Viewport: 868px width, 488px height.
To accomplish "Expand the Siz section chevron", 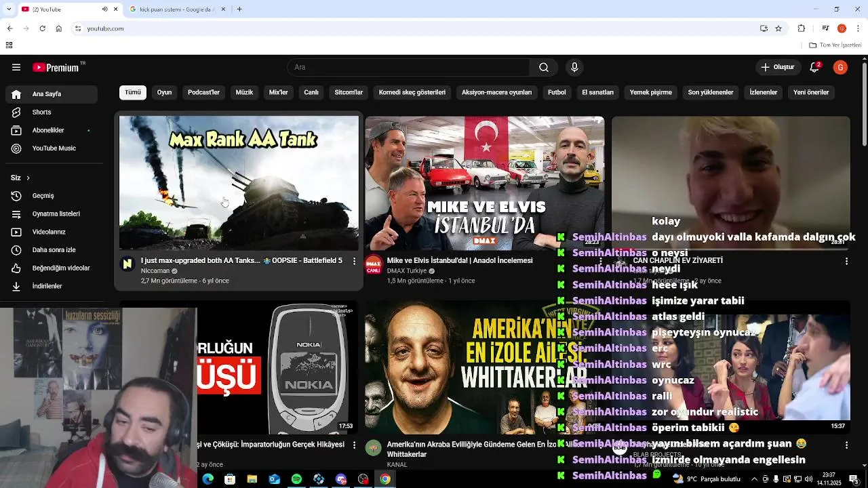I will point(28,178).
